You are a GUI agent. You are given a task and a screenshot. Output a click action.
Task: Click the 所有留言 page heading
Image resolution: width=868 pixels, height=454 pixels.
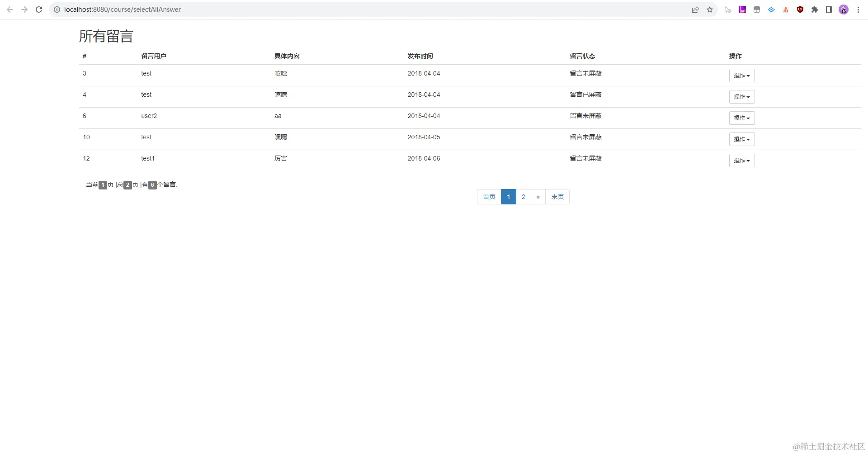pyautogui.click(x=106, y=36)
